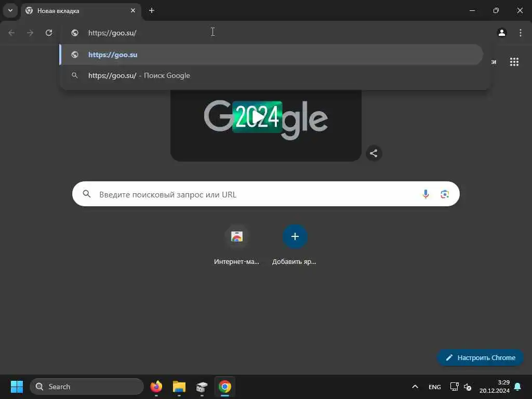
Task: Show hidden tray icons chevron
Action: coord(415,387)
